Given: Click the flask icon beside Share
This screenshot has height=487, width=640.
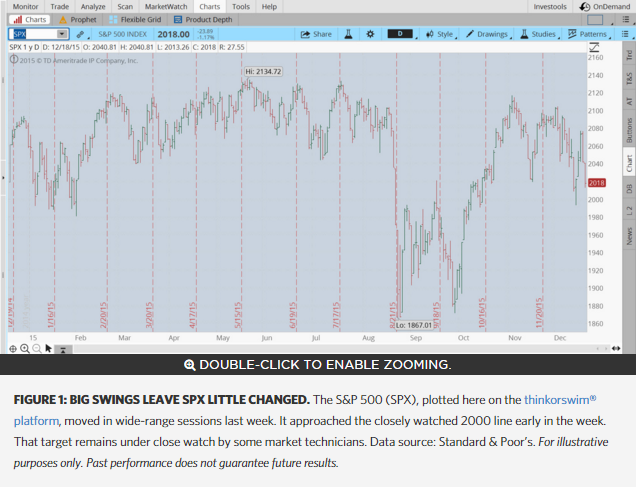Looking at the screenshot, I should (x=348, y=34).
